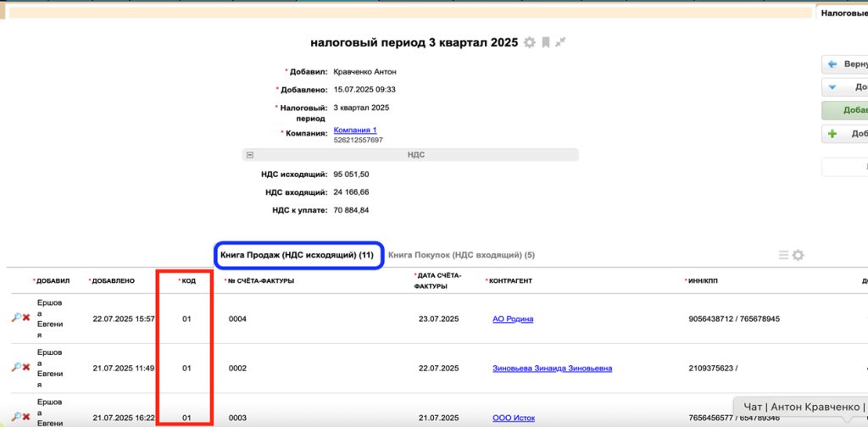Bookmark this tax period record
The image size is (868, 427).
click(546, 42)
